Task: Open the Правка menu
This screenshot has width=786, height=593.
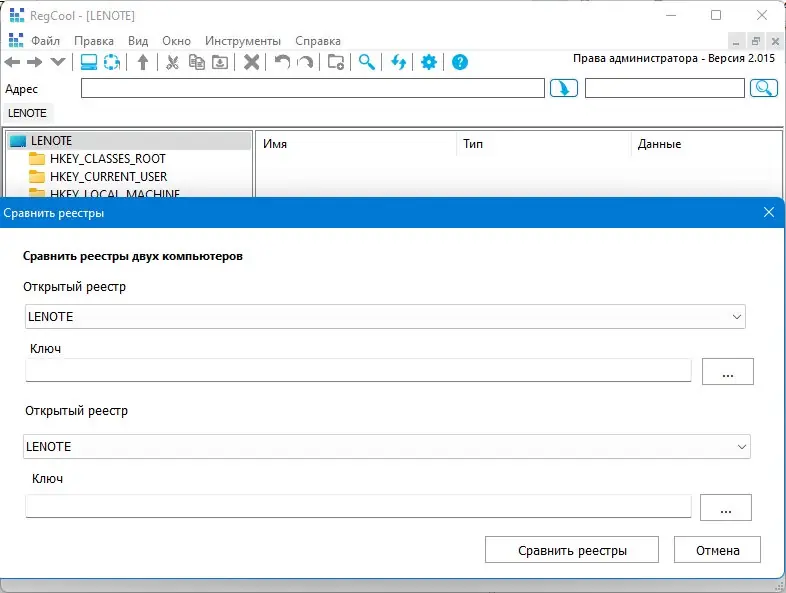Action: pyautogui.click(x=94, y=41)
